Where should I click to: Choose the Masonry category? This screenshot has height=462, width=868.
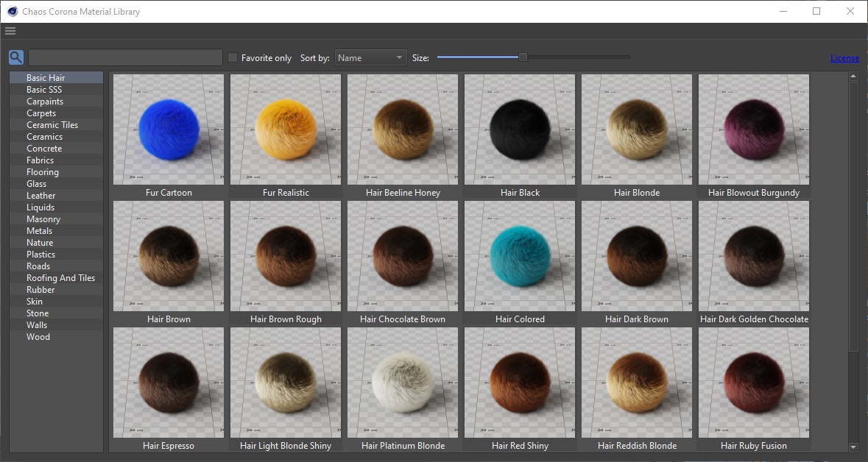tap(56, 219)
